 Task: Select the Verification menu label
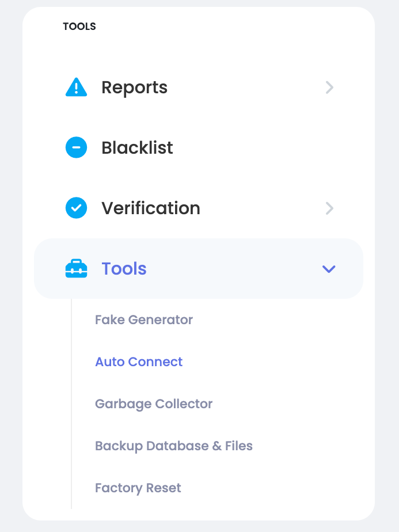point(151,208)
